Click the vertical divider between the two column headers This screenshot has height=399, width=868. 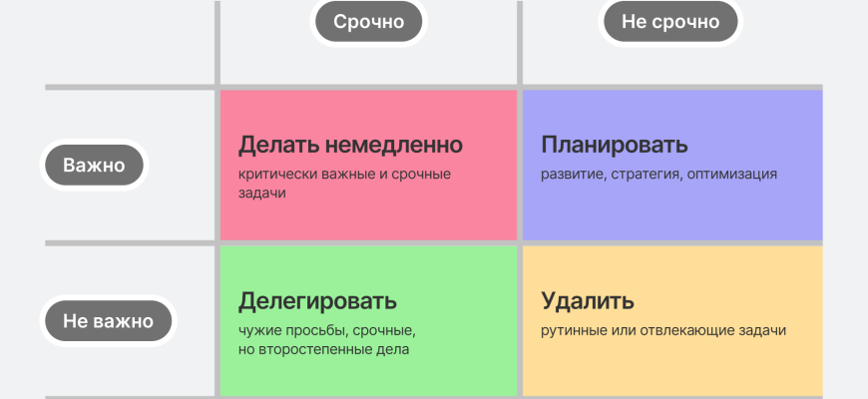click(x=519, y=40)
